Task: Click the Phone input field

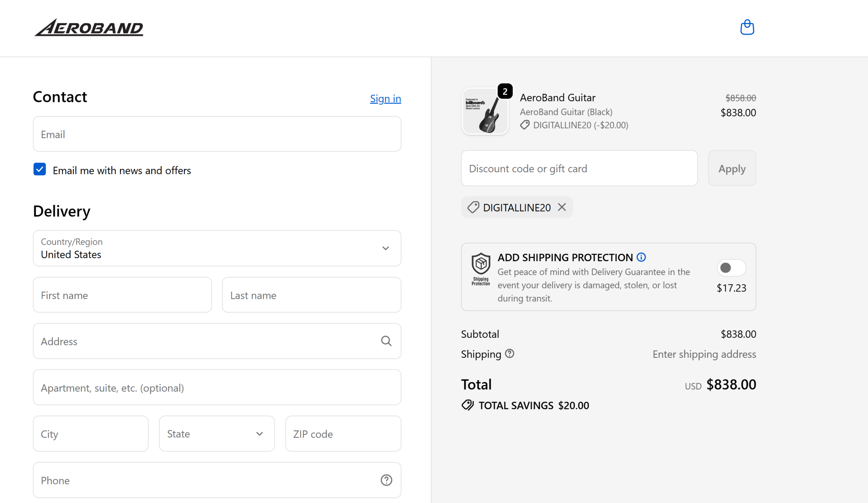Action: (x=217, y=480)
